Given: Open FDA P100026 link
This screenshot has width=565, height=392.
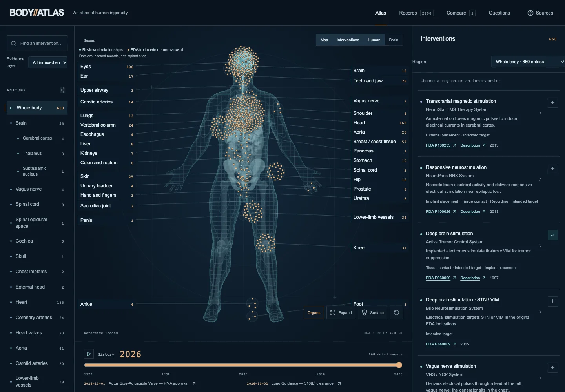Looking at the screenshot, I should [x=438, y=212].
